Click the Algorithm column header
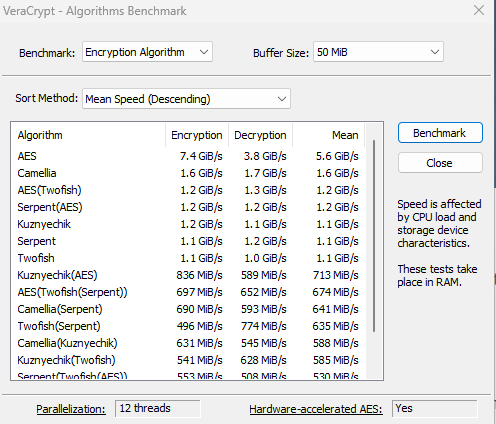This screenshot has width=496, height=424. (88, 135)
